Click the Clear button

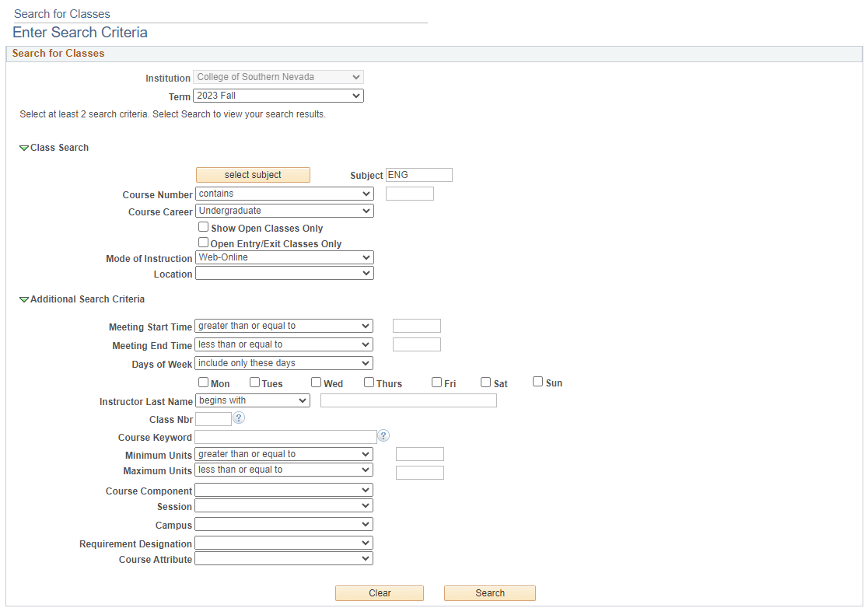click(380, 593)
